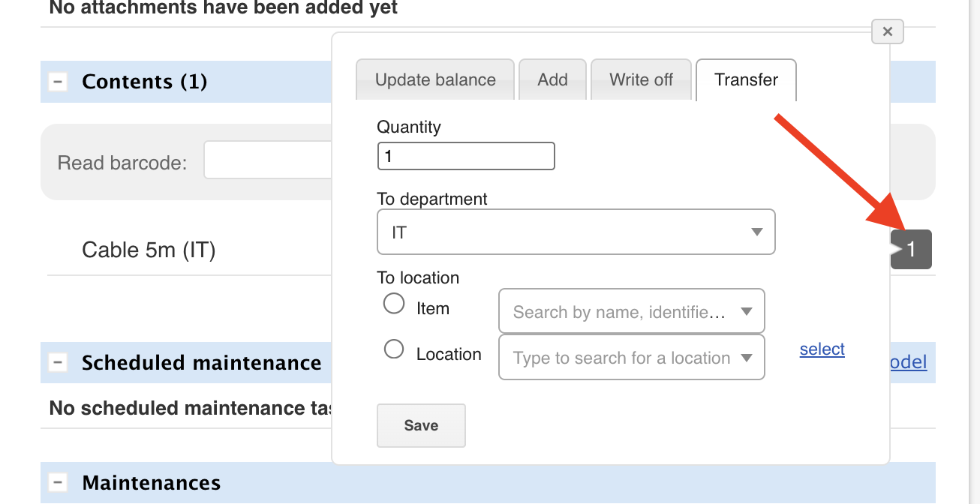The height and width of the screenshot is (504, 980).
Task: Click the partially hidden model link
Action: click(x=909, y=363)
